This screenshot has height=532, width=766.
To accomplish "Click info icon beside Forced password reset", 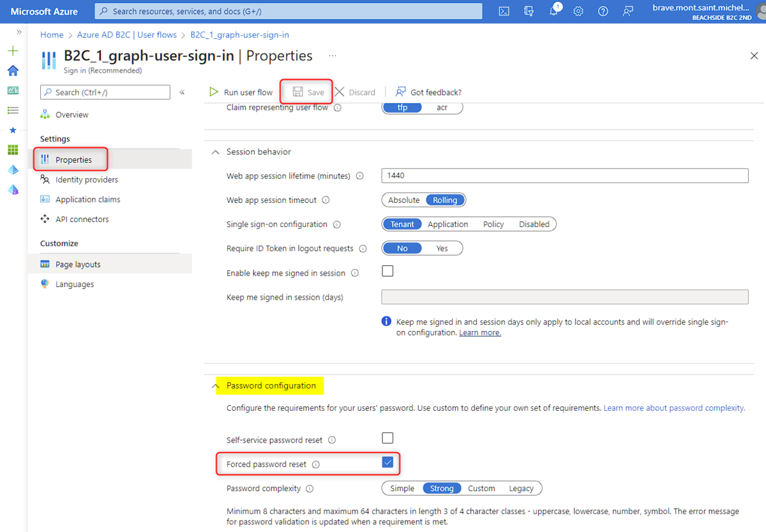I will click(x=316, y=464).
